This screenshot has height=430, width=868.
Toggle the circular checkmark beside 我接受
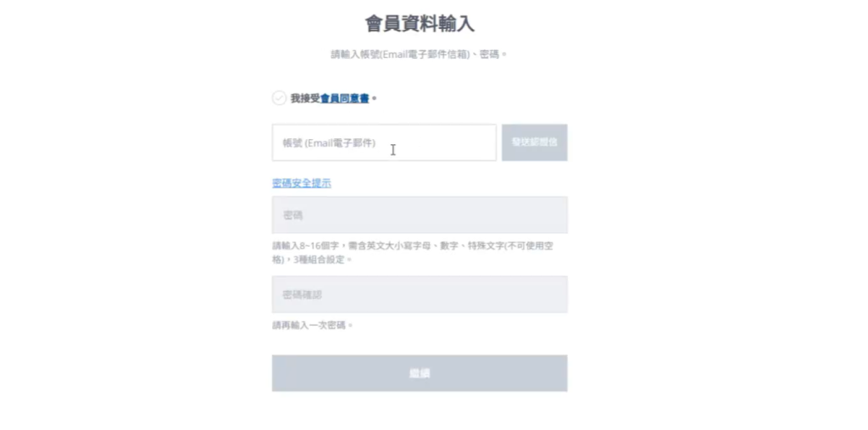click(279, 98)
